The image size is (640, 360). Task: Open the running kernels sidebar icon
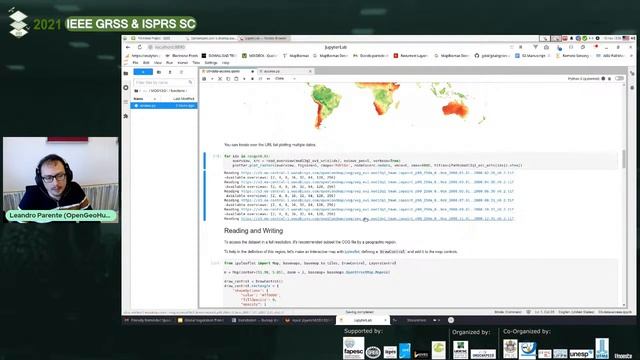[x=126, y=88]
